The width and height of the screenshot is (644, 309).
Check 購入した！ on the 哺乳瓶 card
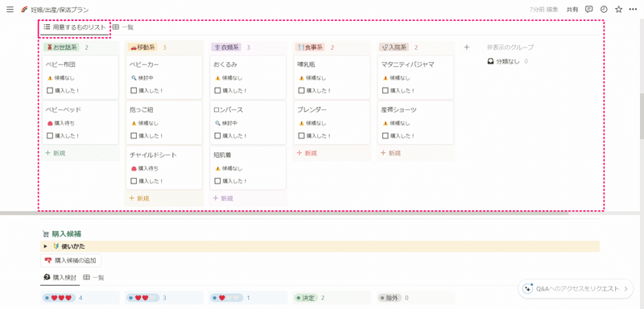click(x=301, y=91)
